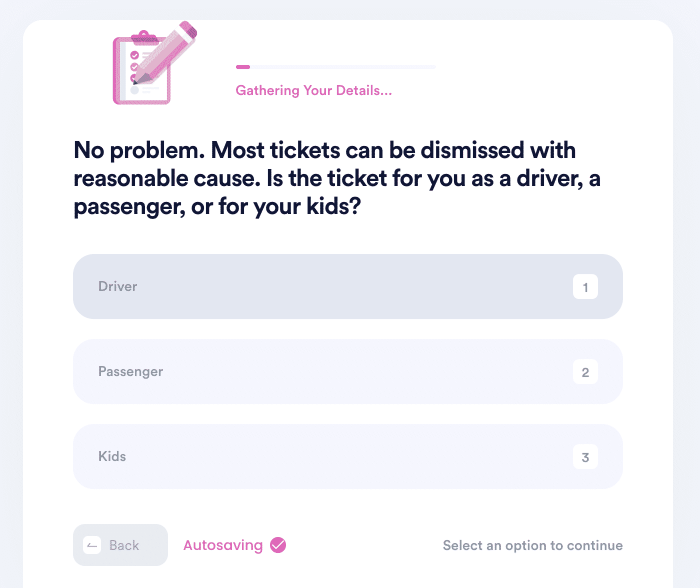This screenshot has height=588, width=700.
Task: Click the clipboard and pencil illustration
Action: point(154,63)
